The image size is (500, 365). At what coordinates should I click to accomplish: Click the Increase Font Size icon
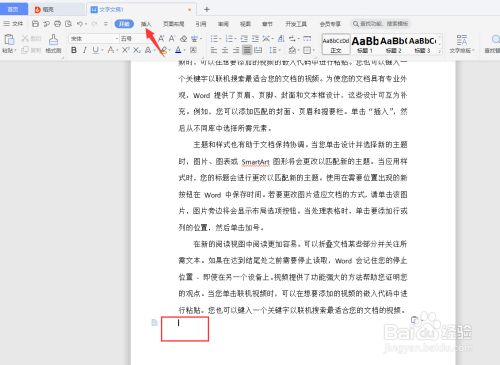[161, 39]
